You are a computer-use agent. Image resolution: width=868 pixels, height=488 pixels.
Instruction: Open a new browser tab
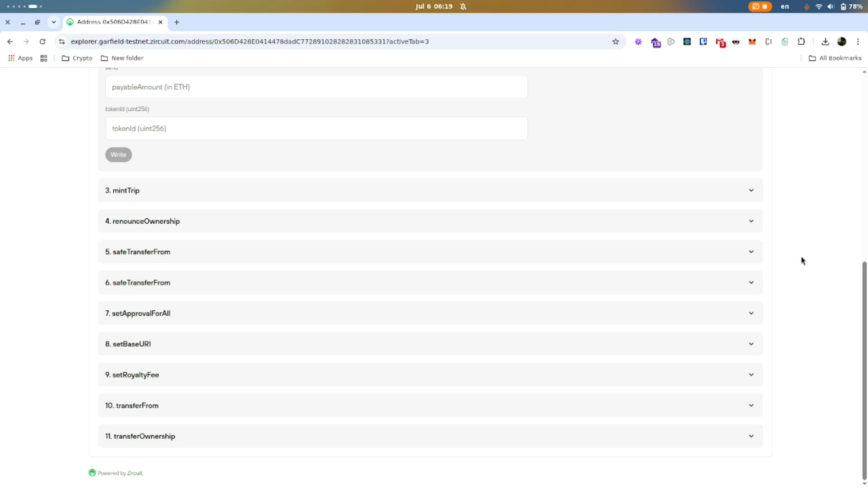pyautogui.click(x=177, y=22)
